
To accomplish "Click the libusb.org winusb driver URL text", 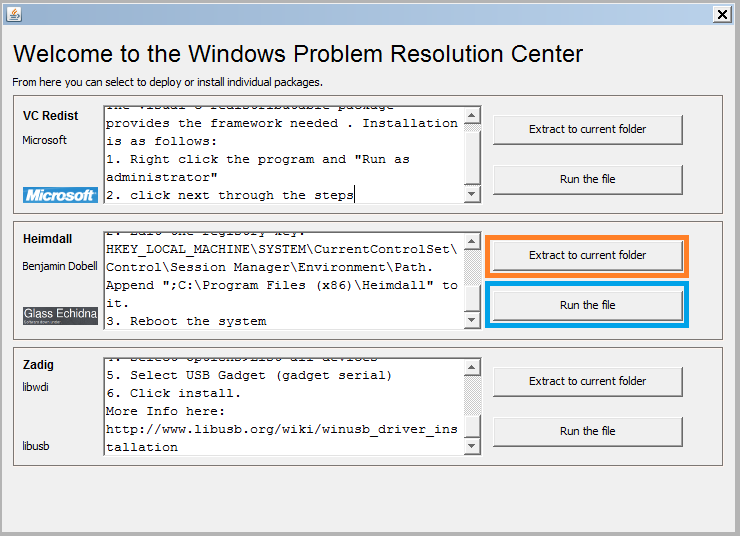I will click(x=282, y=438).
